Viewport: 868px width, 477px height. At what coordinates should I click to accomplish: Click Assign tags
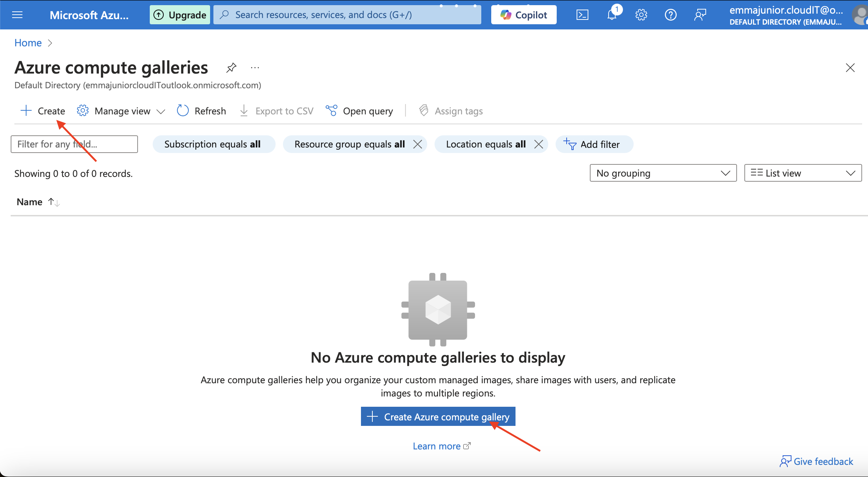point(451,111)
